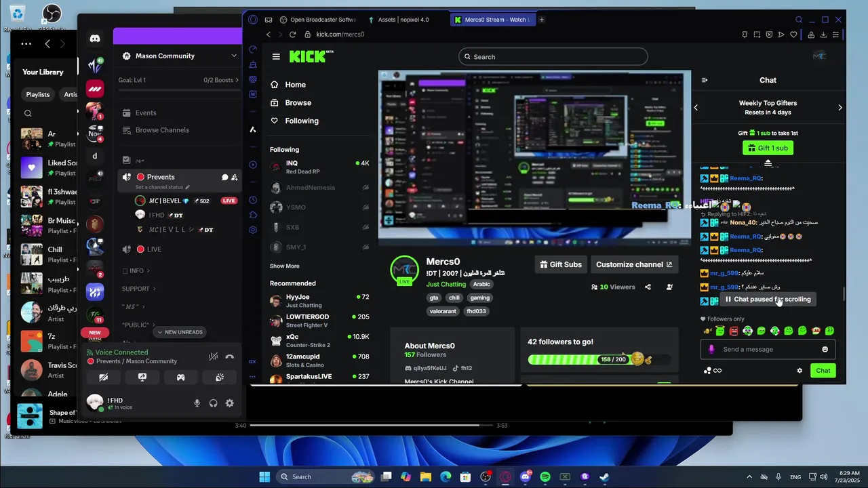The height and width of the screenshot is (488, 868).
Task: Share the Mercs0 channel via share icon
Action: 648,287
